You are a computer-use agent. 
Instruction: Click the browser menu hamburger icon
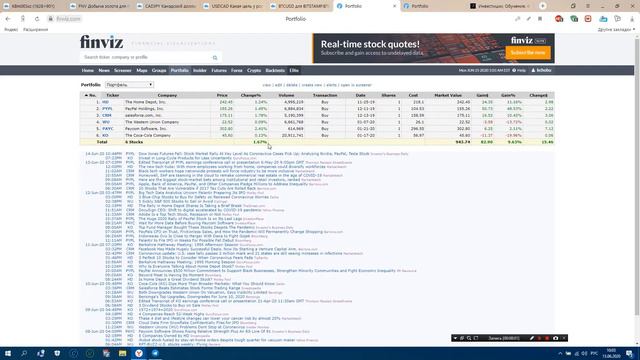[x=588, y=6]
